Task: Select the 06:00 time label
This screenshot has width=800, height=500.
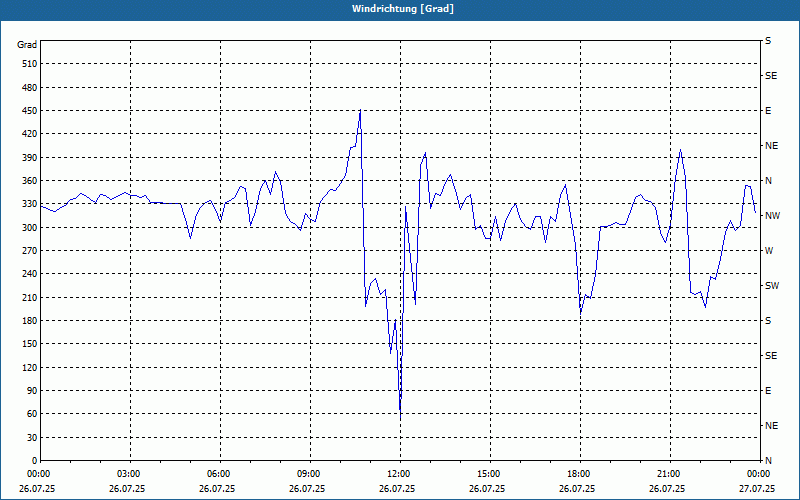Action: coord(219,473)
